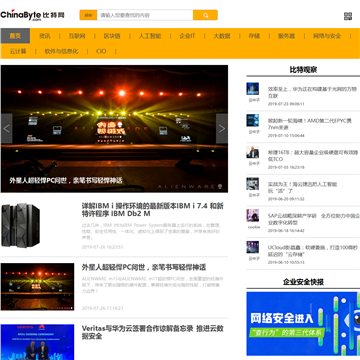Open the 区块链 navigation item
Screen dimensions: 360x360
coord(112,36)
